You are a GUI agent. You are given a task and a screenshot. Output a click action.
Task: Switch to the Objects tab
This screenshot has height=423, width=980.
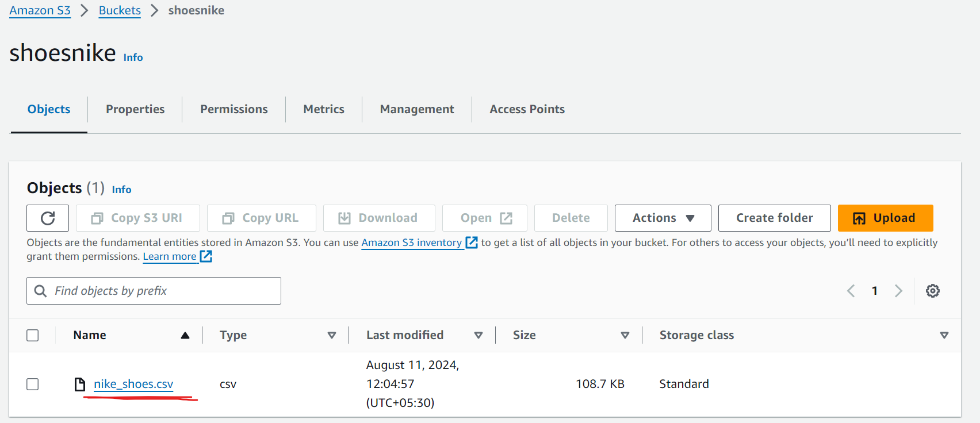pos(49,109)
